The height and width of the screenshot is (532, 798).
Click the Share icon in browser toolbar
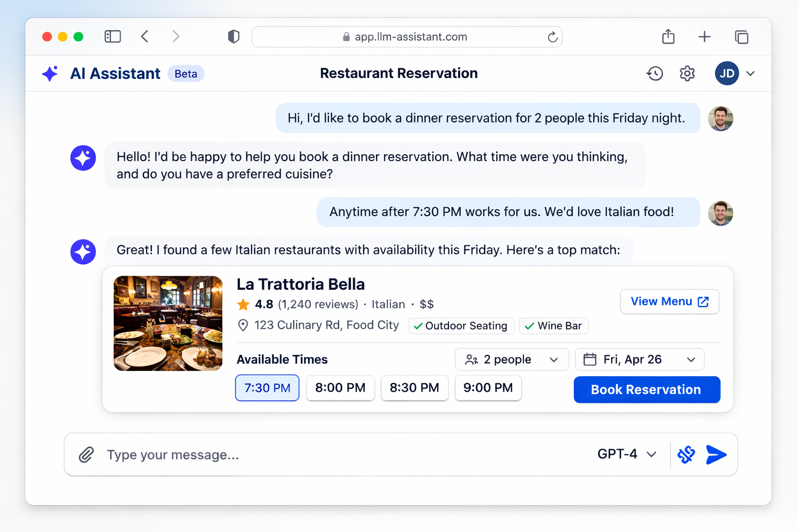coord(668,37)
